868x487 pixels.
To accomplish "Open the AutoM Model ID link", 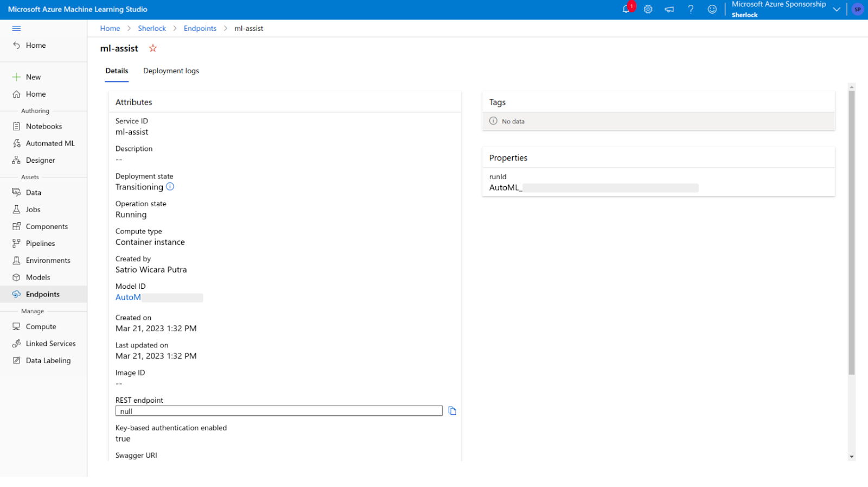I will [x=128, y=298].
